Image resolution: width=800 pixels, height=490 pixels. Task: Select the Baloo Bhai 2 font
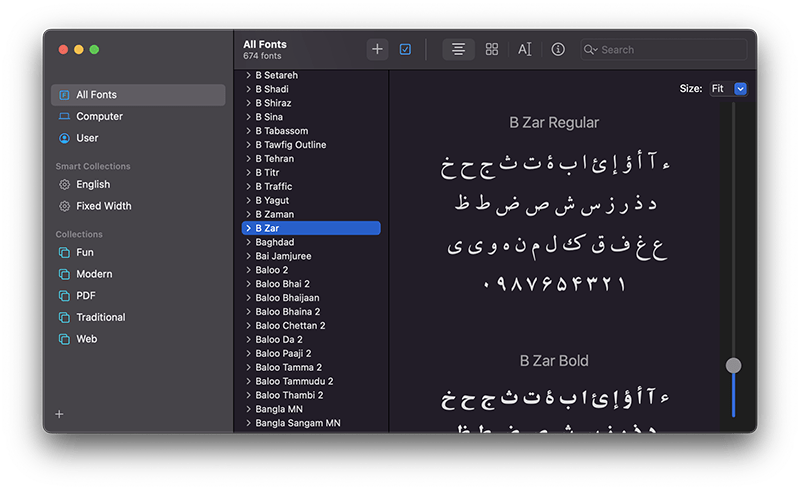(x=311, y=284)
